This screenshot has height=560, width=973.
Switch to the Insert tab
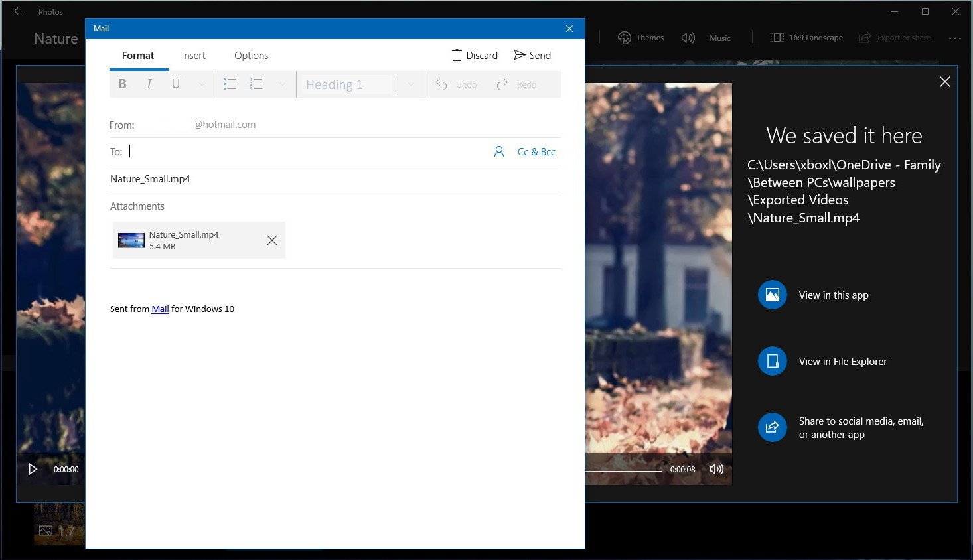coord(194,56)
